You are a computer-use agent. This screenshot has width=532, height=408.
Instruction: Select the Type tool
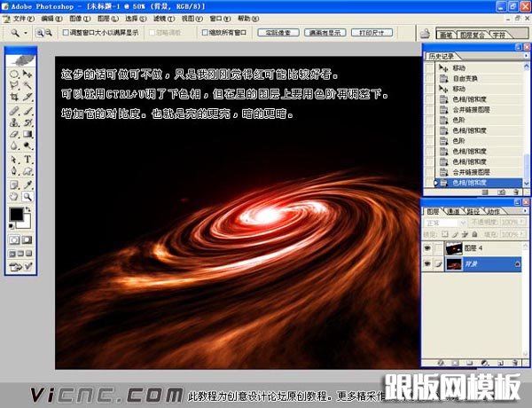coord(27,160)
